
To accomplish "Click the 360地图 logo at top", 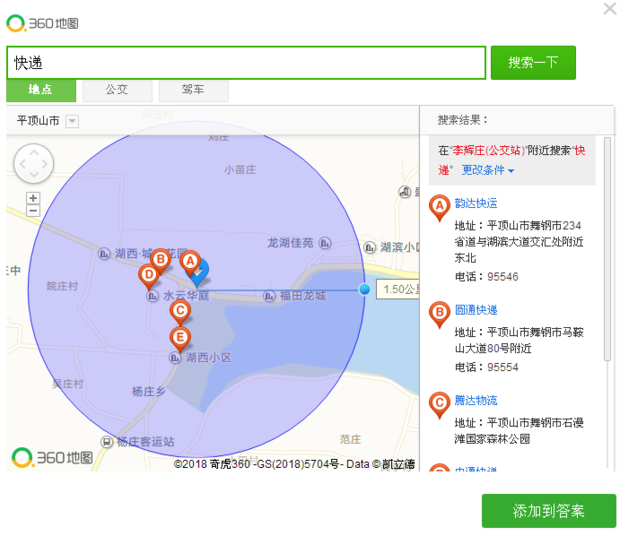I will click(42, 23).
